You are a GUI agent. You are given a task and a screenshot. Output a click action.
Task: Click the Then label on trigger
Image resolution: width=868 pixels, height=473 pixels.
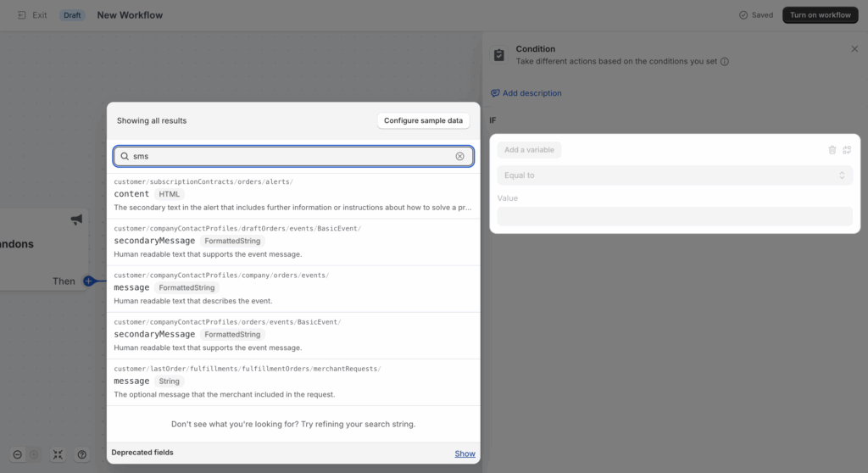pyautogui.click(x=64, y=281)
